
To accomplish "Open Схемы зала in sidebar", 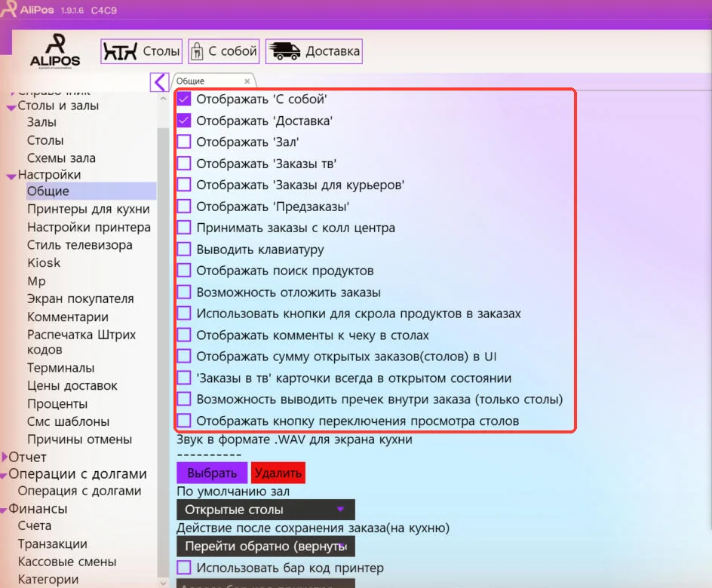I will pyautogui.click(x=61, y=158).
